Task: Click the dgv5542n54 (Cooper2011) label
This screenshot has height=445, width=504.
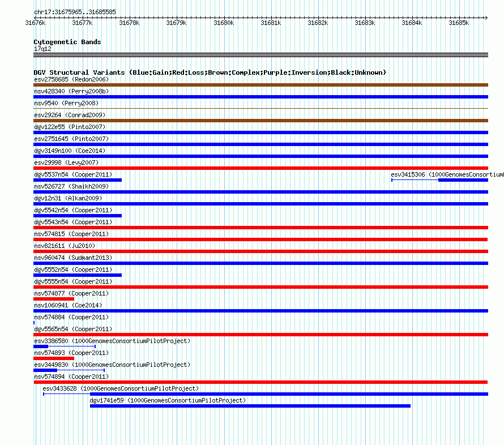Action: (73, 210)
